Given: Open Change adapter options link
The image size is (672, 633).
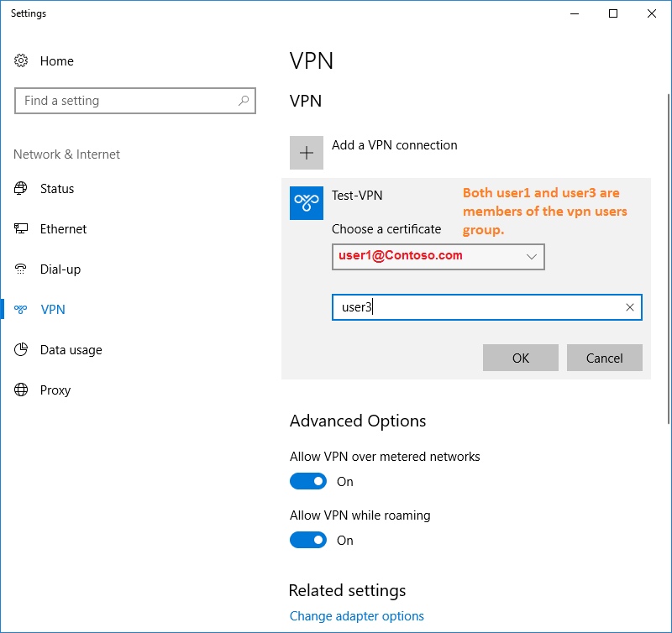Looking at the screenshot, I should click(x=356, y=616).
